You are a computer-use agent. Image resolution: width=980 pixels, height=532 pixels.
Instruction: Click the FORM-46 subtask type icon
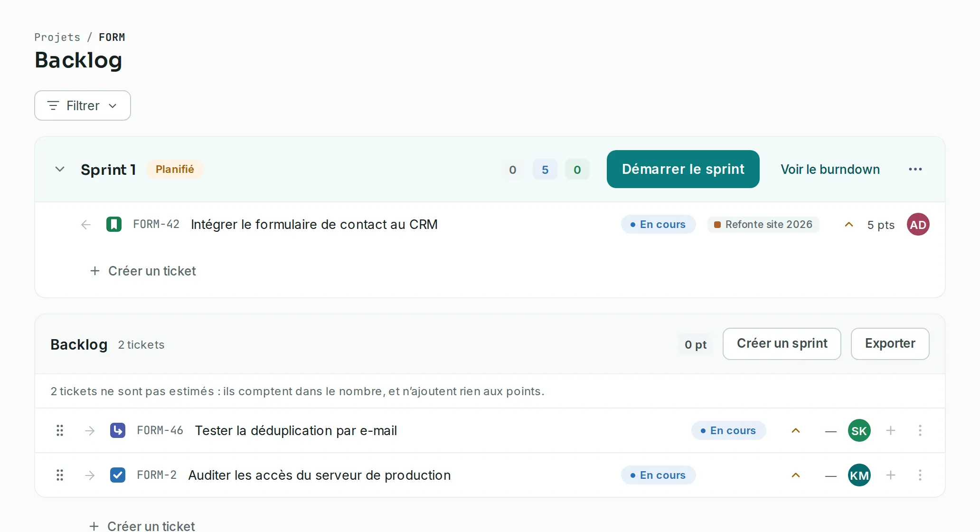point(118,430)
